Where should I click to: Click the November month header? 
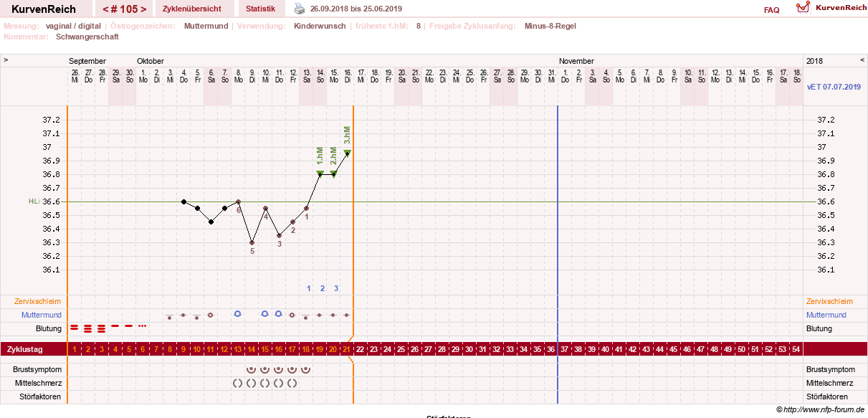pyautogui.click(x=576, y=61)
